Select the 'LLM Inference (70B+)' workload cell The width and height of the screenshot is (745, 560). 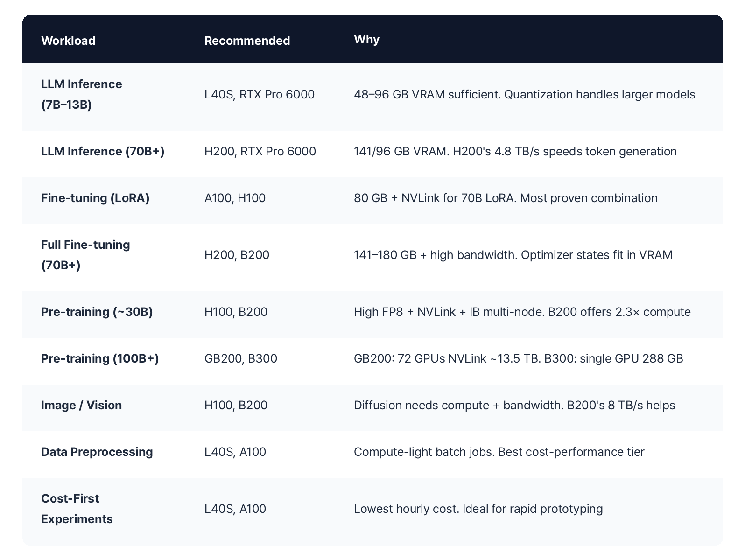coord(103,151)
